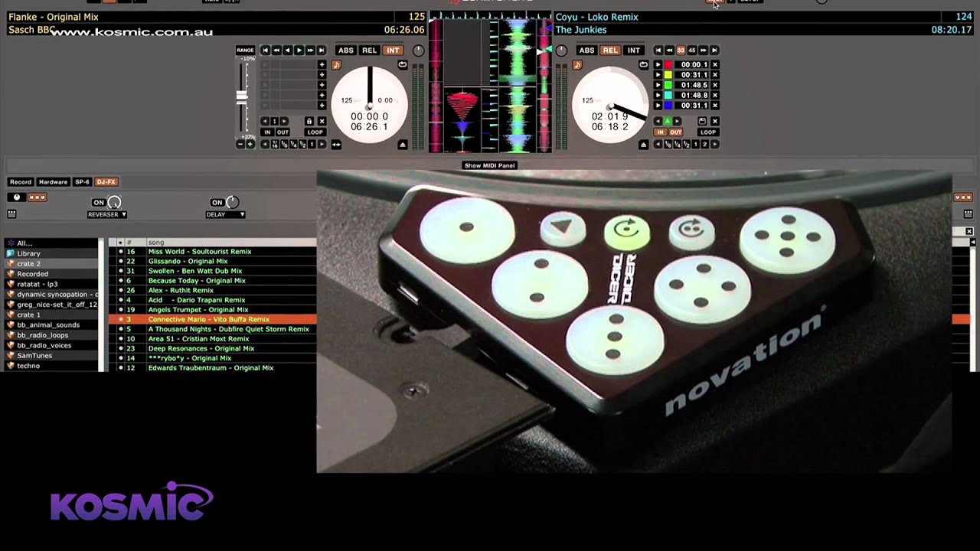Set loop IN point on left deck
This screenshot has height=551, width=980.
[x=267, y=132]
